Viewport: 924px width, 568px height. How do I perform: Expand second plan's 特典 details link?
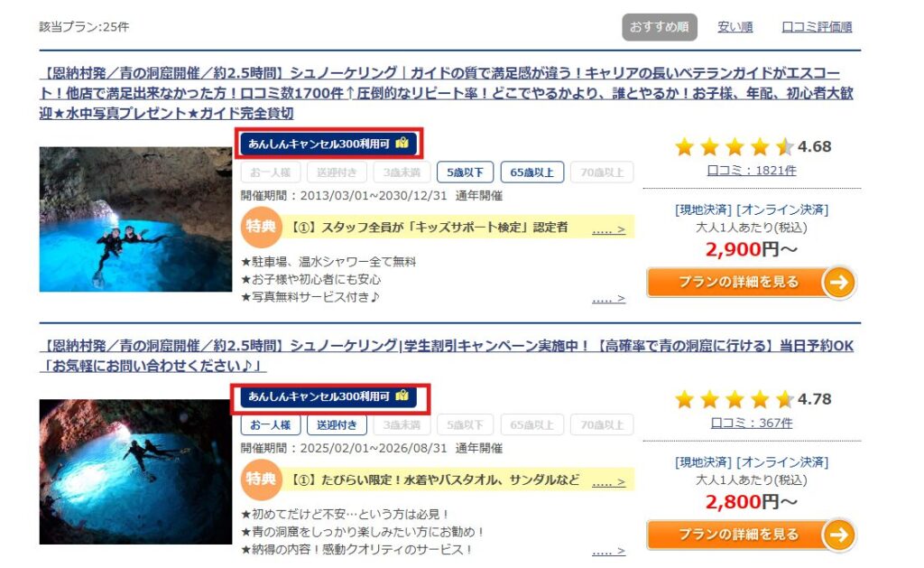(x=608, y=482)
